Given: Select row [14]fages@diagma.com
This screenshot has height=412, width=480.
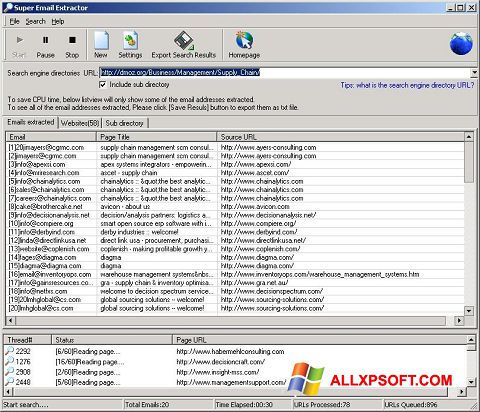Looking at the screenshot, I should tap(235, 257).
